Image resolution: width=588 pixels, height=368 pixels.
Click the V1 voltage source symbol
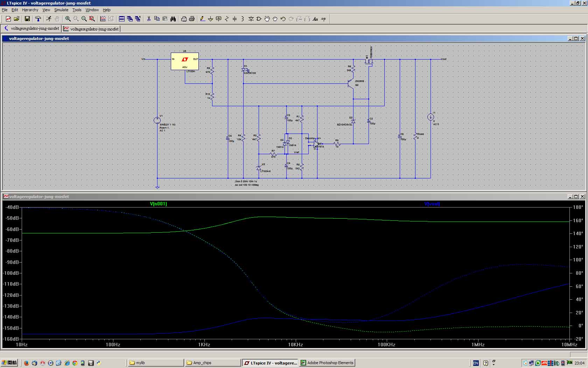tap(157, 120)
